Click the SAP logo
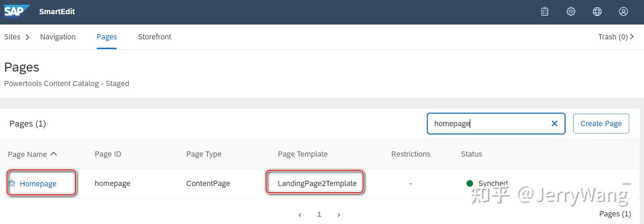This screenshot has height=224, width=644. [x=17, y=11]
